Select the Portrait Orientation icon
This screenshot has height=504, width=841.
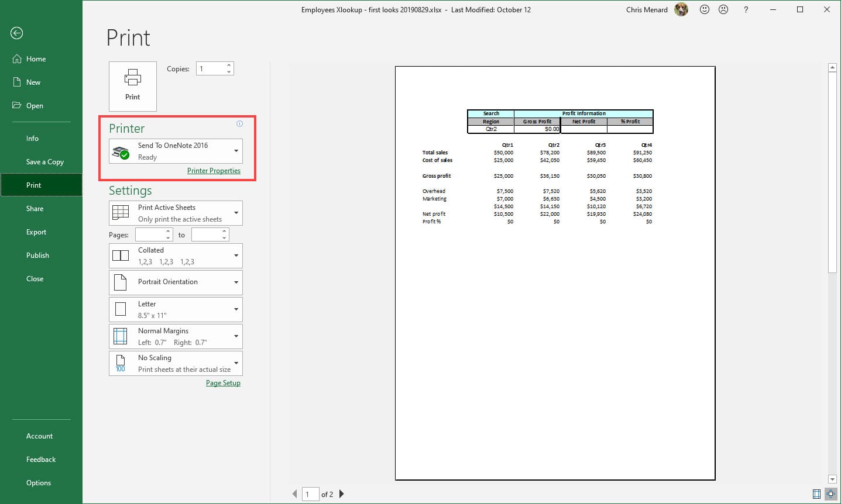121,282
